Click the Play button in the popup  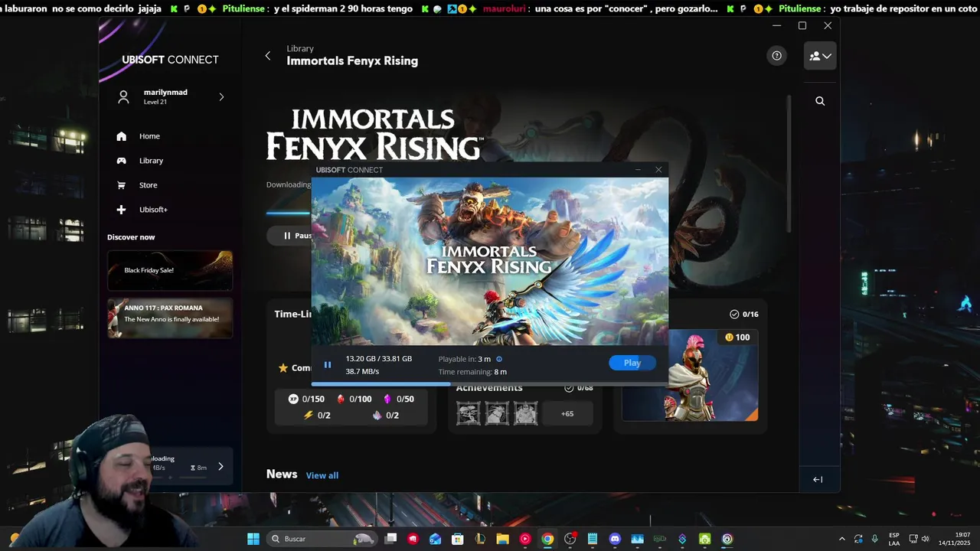point(632,363)
